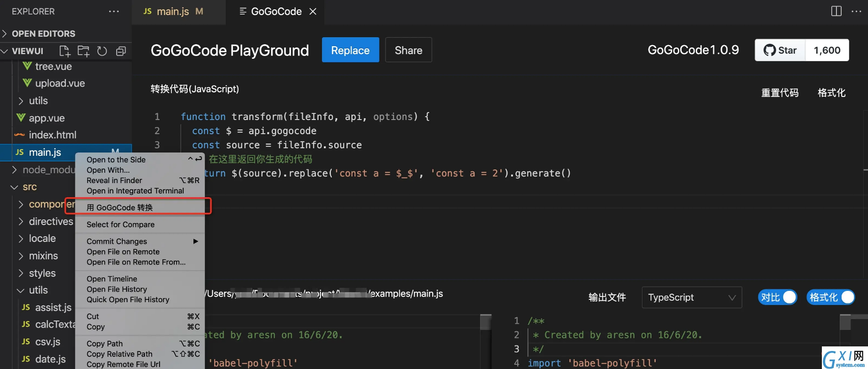The height and width of the screenshot is (369, 868).
Task: Choose Open File on Remote
Action: (x=140, y=252)
